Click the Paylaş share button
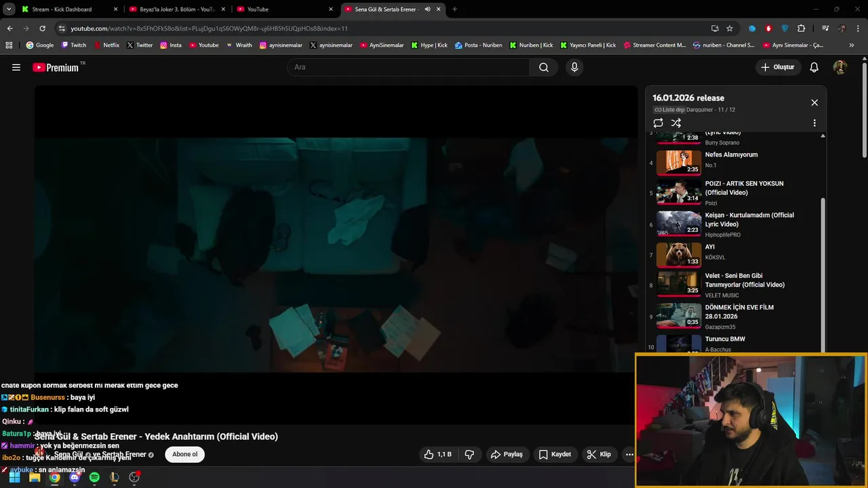Image resolution: width=868 pixels, height=488 pixels. point(507,454)
